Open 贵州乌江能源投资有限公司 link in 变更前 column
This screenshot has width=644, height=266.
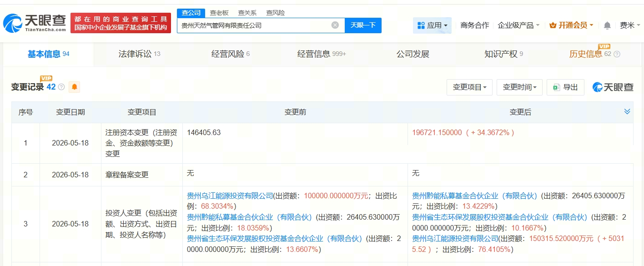[230, 196]
